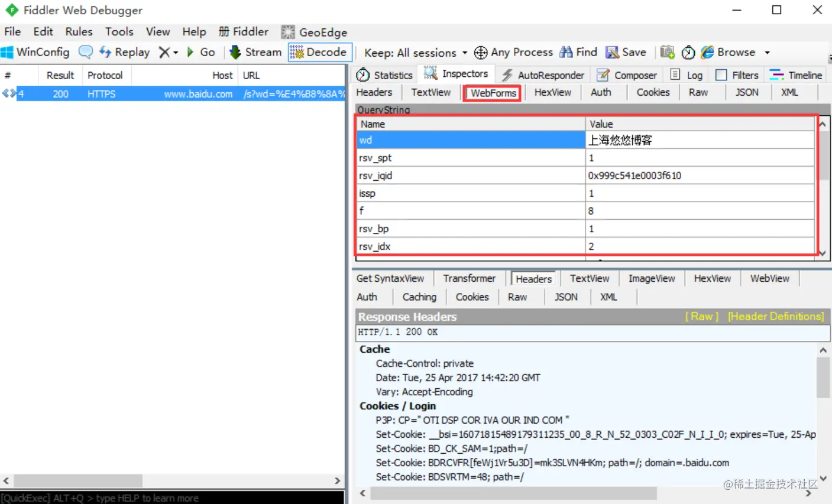Open the Fiddler menu item
Image resolution: width=832 pixels, height=504 pixels.
point(243,32)
